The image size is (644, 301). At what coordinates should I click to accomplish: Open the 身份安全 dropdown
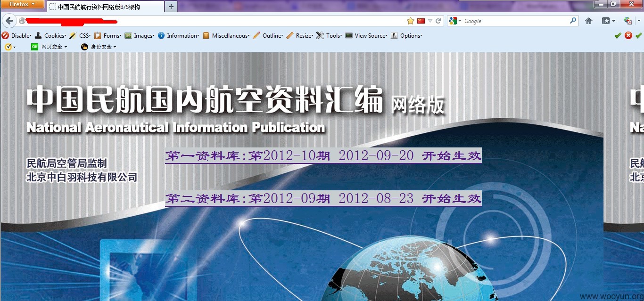pos(98,47)
